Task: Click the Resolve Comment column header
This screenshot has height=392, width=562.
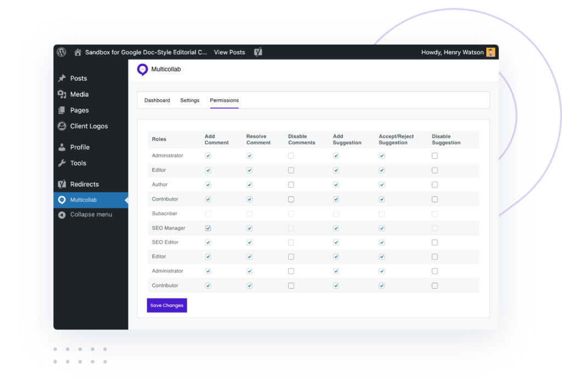Action: 258,139
